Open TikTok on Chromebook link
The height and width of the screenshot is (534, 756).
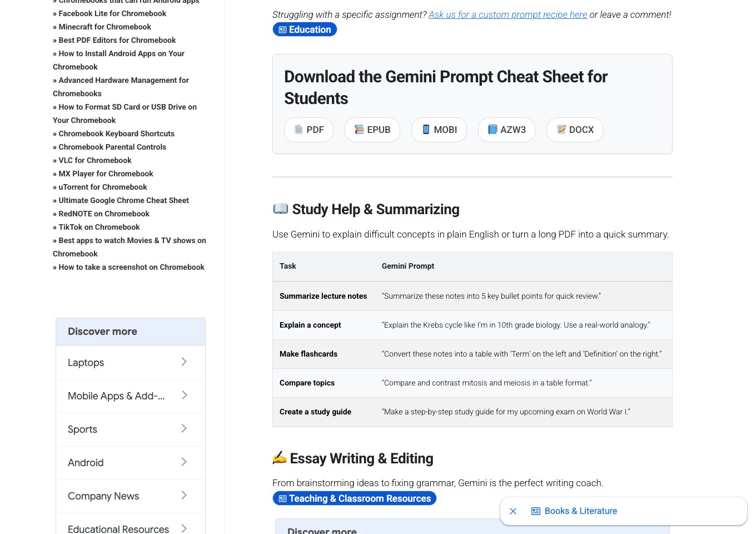click(x=99, y=227)
